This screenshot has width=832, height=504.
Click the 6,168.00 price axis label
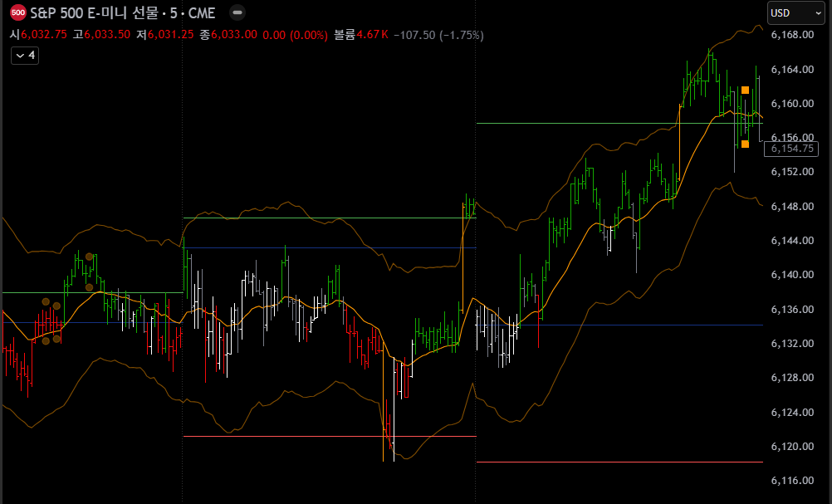[x=792, y=35]
